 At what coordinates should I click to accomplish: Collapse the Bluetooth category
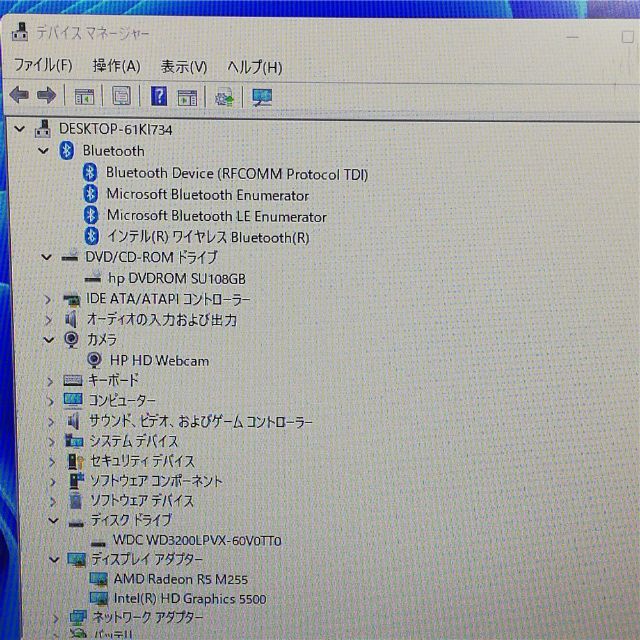coord(43,151)
